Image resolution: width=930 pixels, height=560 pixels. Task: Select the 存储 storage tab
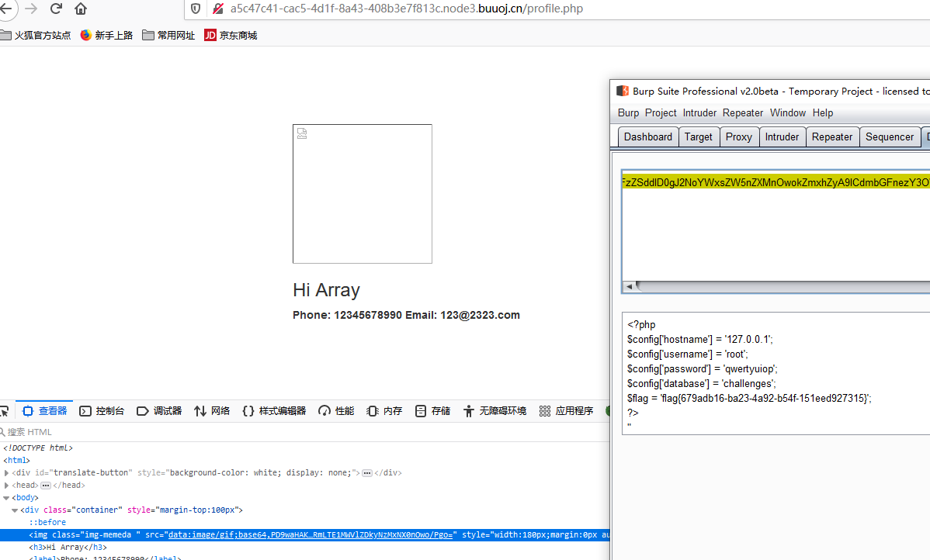pyautogui.click(x=432, y=410)
